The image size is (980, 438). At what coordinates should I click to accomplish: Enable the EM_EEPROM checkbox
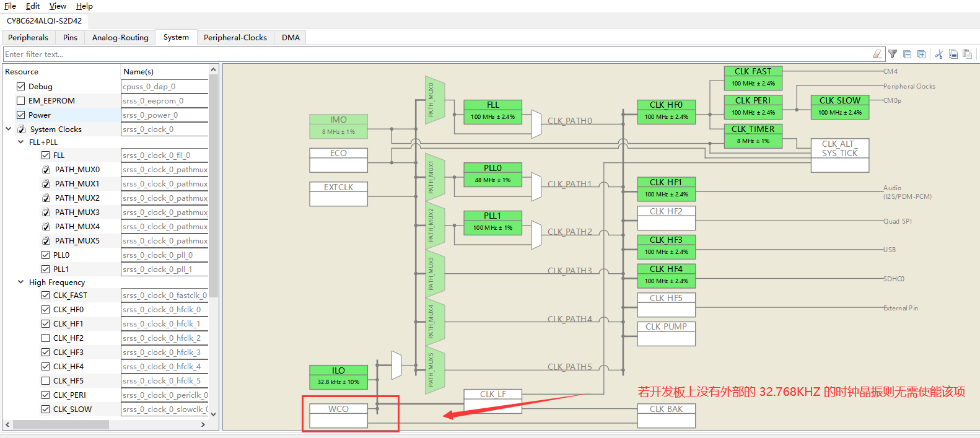[x=21, y=101]
